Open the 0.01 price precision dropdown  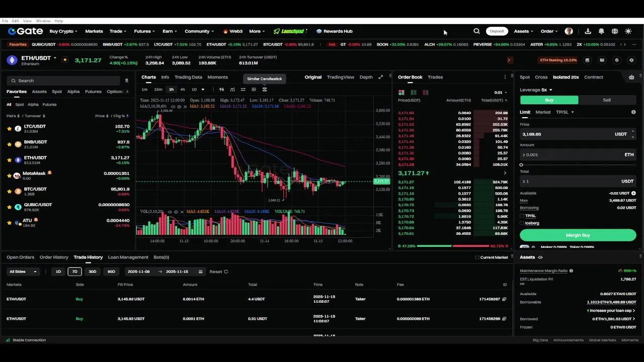pos(501,93)
